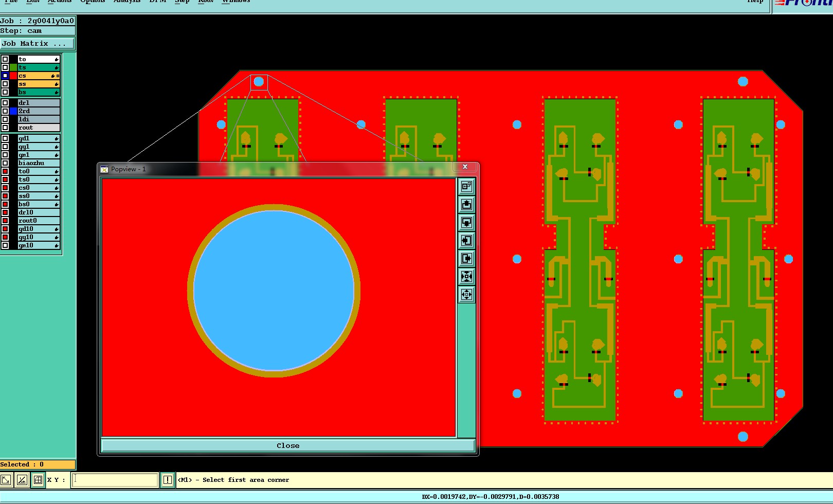Click the hand icon on the 'to0' layer row
Image resolution: width=833 pixels, height=504 pixels.
[57, 171]
